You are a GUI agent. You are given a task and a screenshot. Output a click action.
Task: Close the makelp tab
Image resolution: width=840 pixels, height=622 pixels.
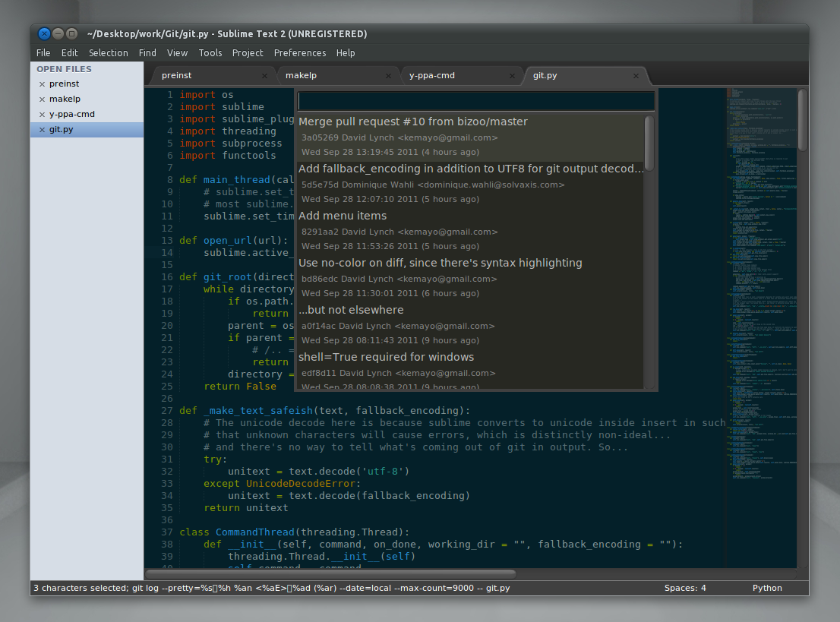coord(388,76)
